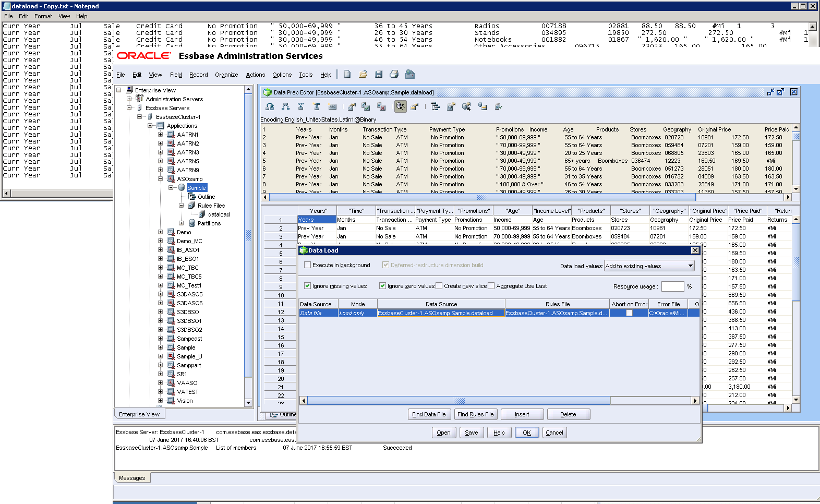Click the highlighted data load toolbar icon
The image size is (820, 504).
click(400, 106)
